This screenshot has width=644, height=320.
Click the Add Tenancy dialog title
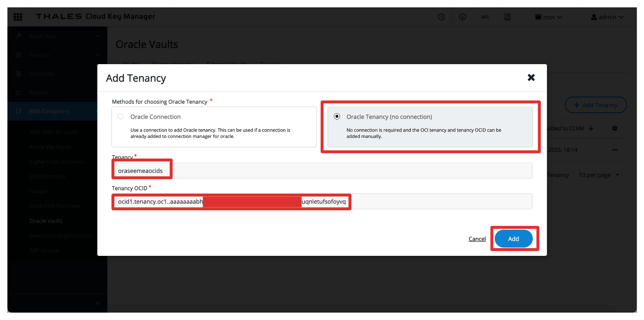pyautogui.click(x=136, y=78)
